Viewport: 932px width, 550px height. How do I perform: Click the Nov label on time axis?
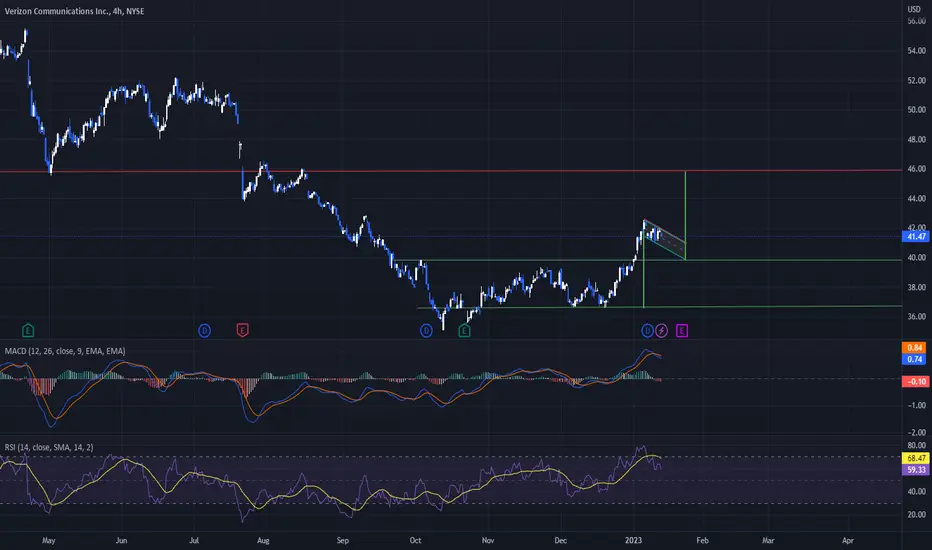[487, 540]
